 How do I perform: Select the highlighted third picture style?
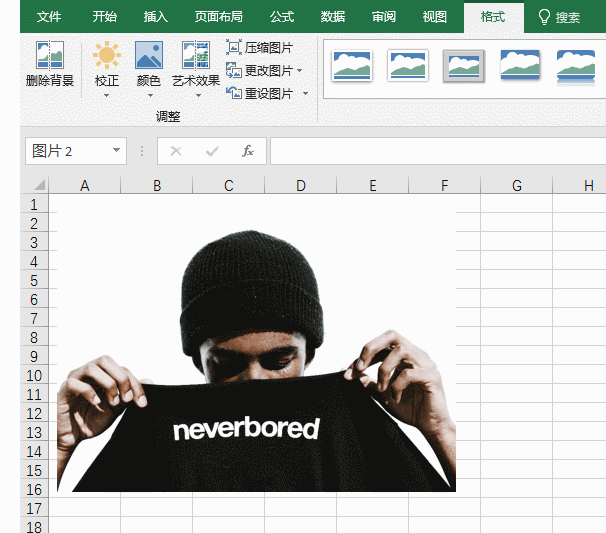coord(464,65)
